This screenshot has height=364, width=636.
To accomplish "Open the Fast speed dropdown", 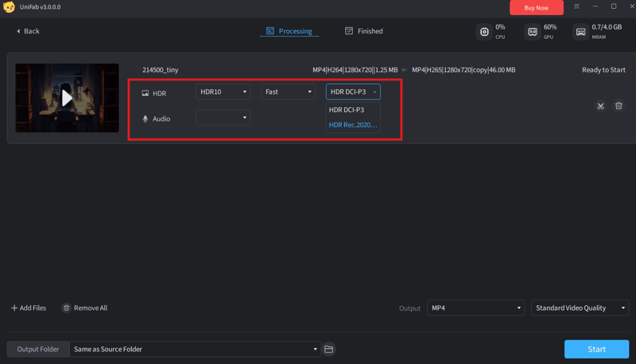I will click(289, 92).
